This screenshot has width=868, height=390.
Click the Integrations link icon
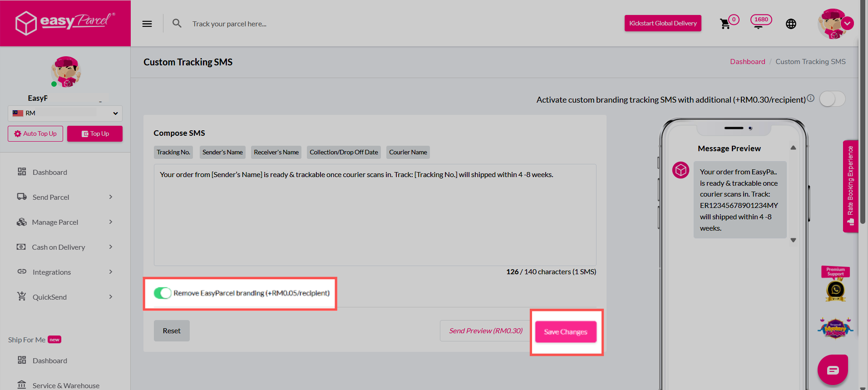click(22, 272)
